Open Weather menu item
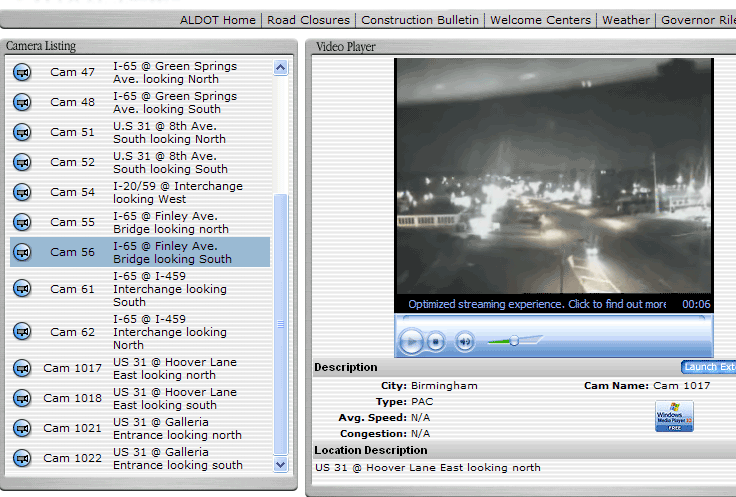This screenshot has height=497, width=736. pyautogui.click(x=626, y=20)
